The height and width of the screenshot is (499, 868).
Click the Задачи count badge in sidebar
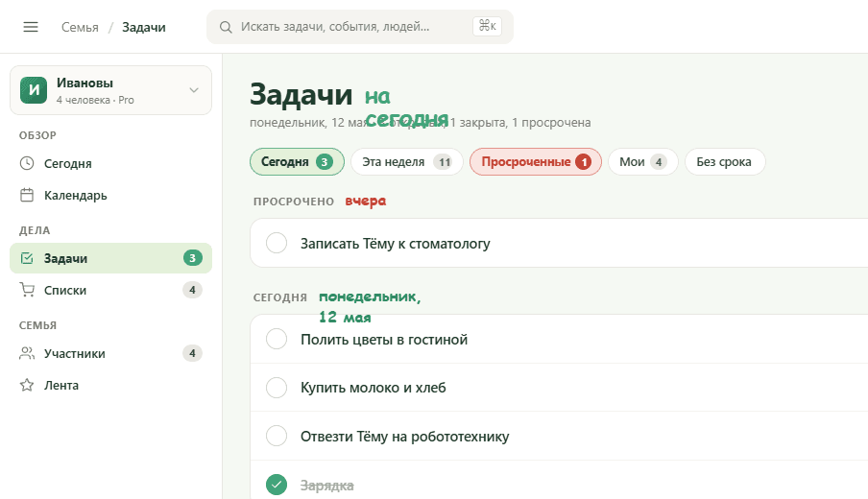[x=193, y=258]
